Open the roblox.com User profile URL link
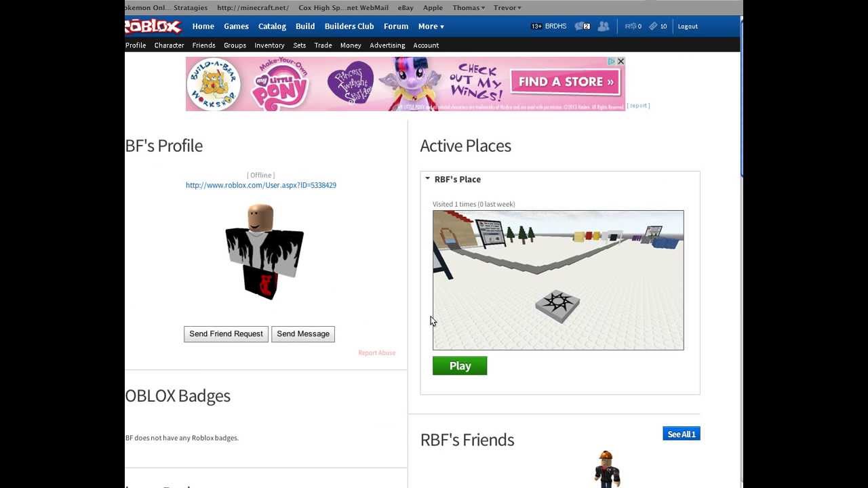 [x=261, y=185]
